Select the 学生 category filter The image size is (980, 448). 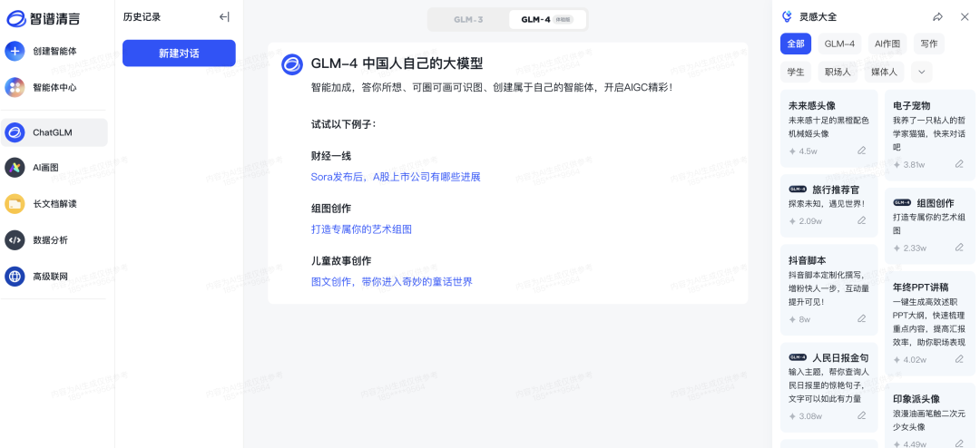[796, 72]
